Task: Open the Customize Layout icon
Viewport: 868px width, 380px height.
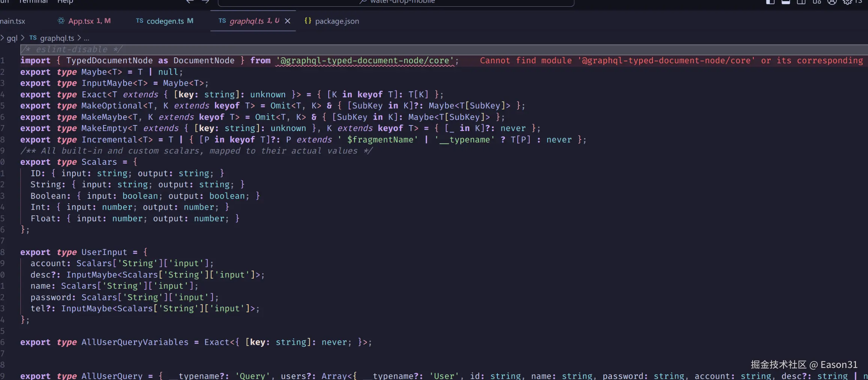Action: 817,2
